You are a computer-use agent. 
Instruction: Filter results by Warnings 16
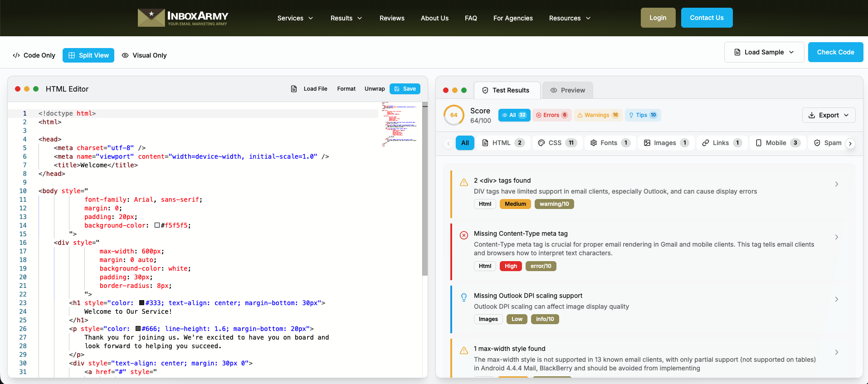598,115
